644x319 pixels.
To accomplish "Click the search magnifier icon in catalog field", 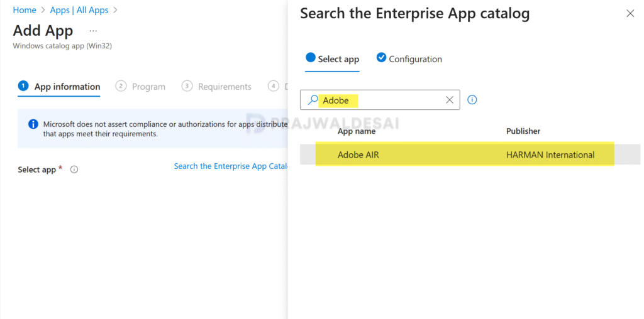I will (313, 100).
